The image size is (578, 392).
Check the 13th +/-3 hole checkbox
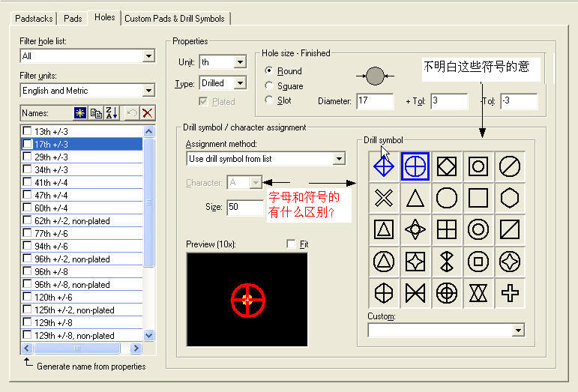(27, 130)
